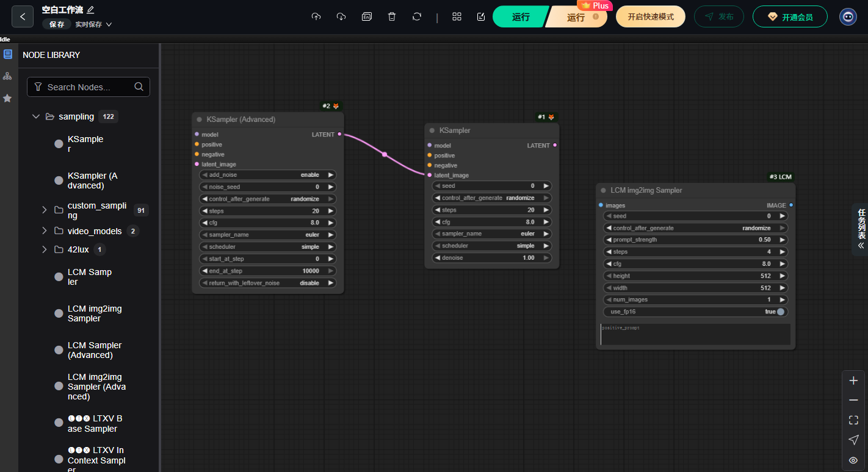This screenshot has width=868, height=472.
Task: Expand the custom_sampling folder
Action: [x=44, y=210]
